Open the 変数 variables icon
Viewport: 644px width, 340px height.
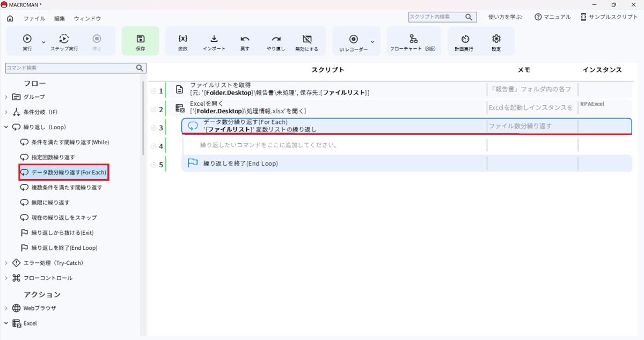pyautogui.click(x=182, y=39)
